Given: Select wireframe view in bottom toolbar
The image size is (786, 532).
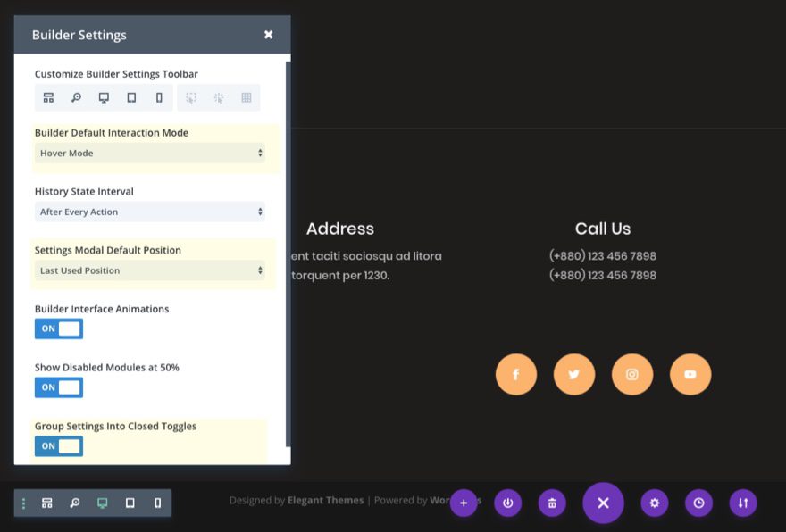Looking at the screenshot, I should (x=47, y=503).
